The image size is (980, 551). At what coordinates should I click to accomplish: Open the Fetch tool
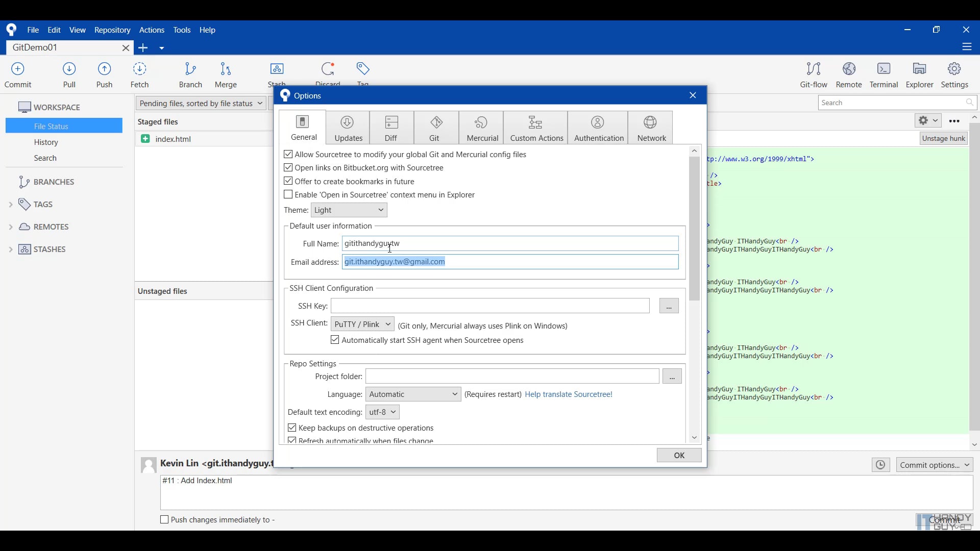[x=139, y=74]
